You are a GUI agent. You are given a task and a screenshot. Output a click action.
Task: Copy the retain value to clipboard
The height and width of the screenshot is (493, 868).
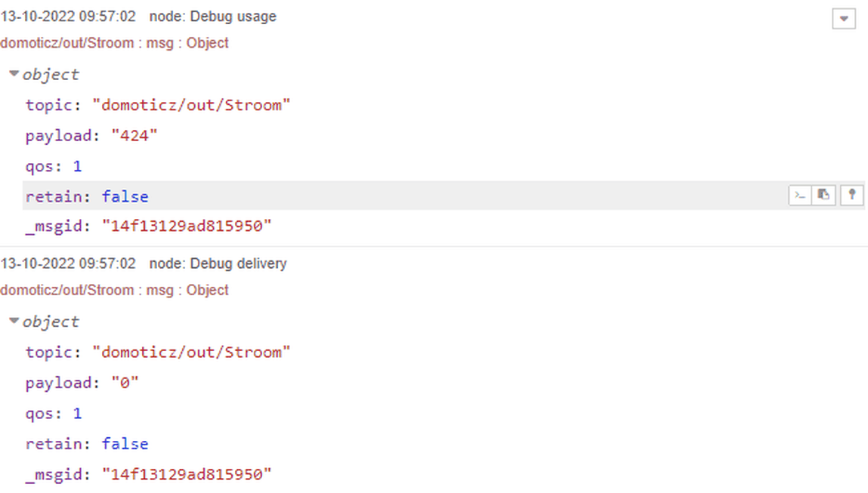point(824,196)
